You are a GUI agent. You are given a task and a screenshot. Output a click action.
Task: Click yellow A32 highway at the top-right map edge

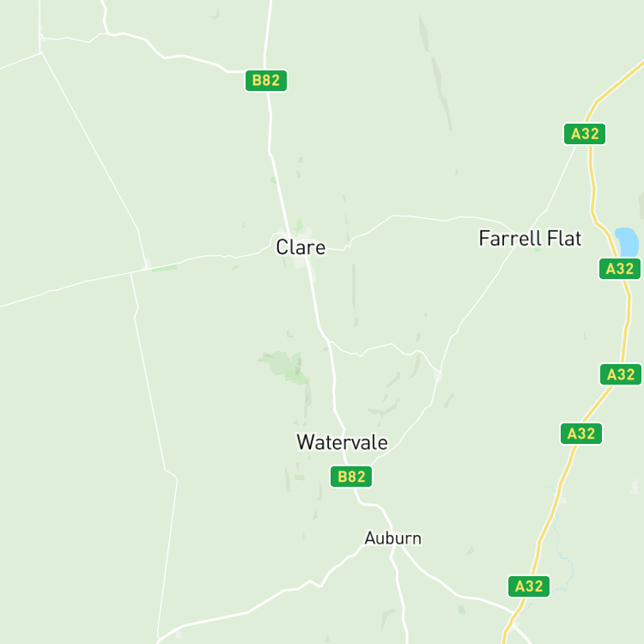[640, 65]
